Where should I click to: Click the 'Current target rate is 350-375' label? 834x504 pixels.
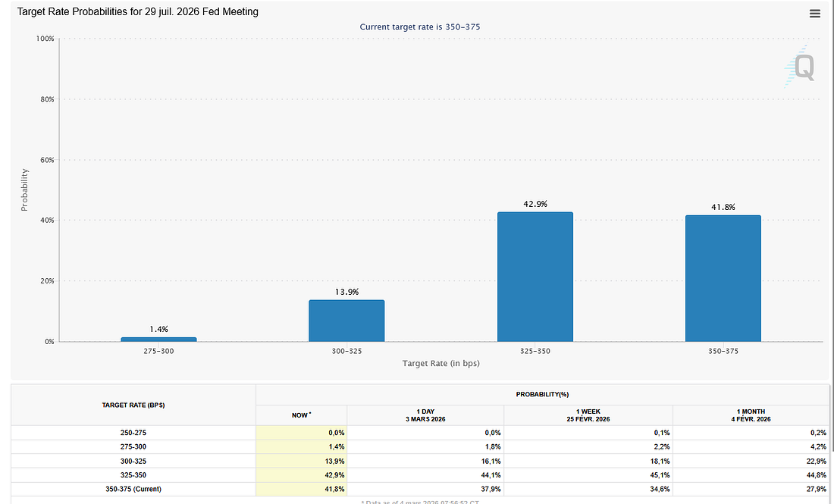pyautogui.click(x=420, y=26)
